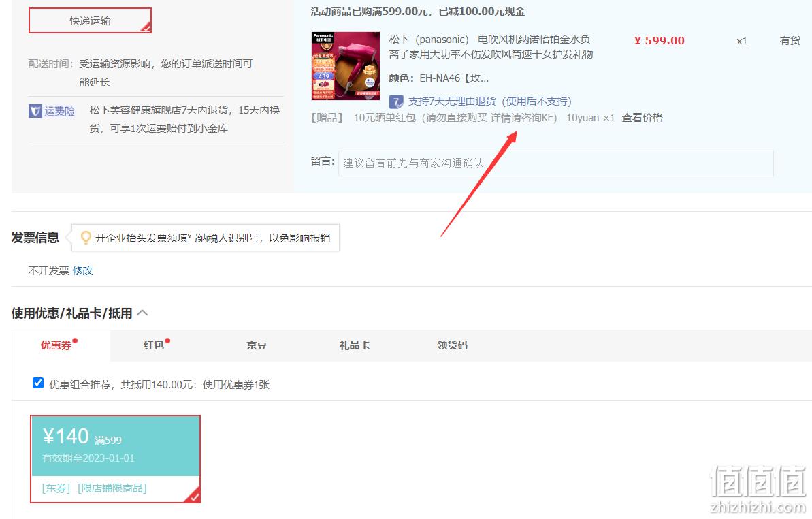Click the 运费险 shield icon
The height and width of the screenshot is (519, 812).
[x=35, y=111]
